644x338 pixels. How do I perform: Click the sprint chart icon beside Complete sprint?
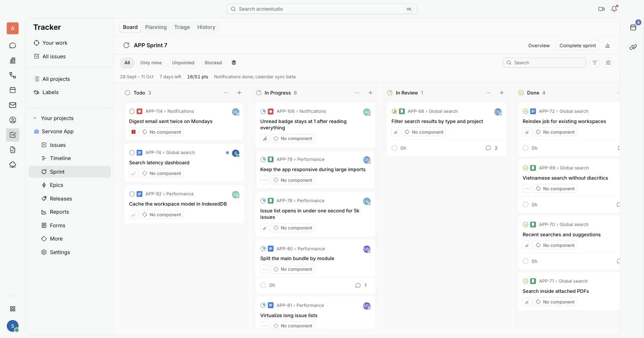[x=608, y=46]
